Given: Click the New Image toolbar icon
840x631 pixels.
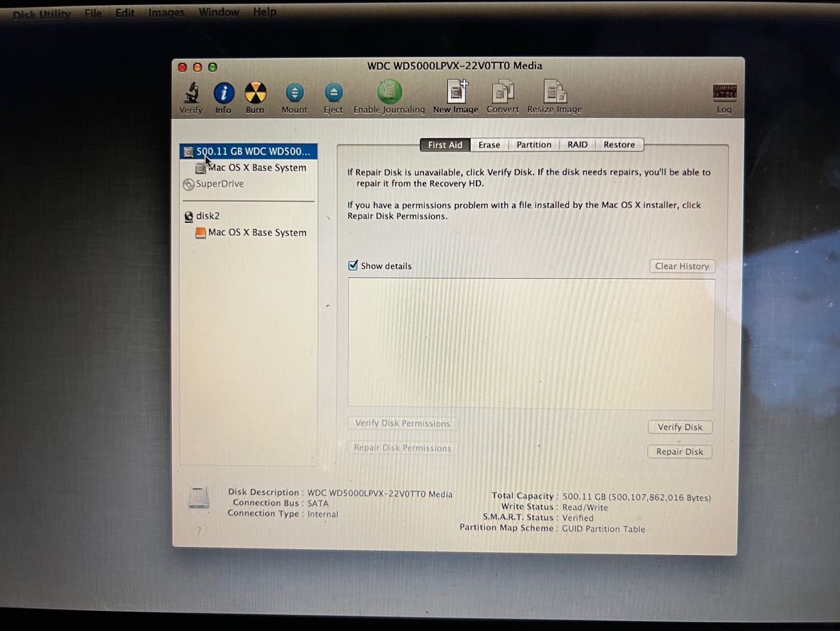Looking at the screenshot, I should point(457,92).
